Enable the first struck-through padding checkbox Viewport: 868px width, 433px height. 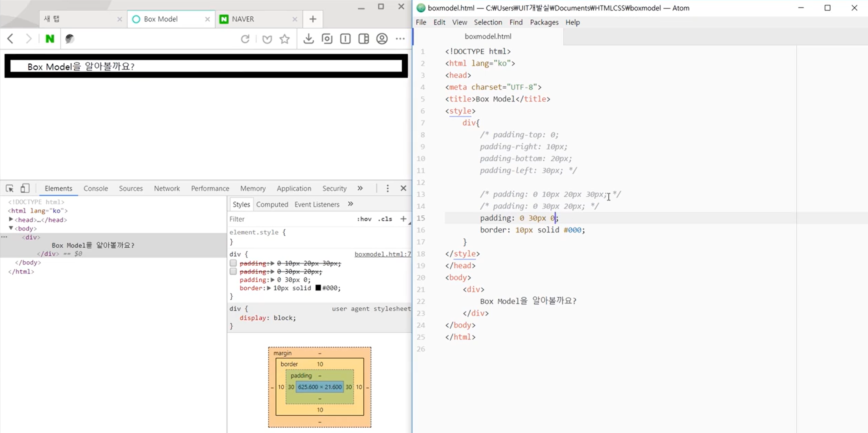233,263
